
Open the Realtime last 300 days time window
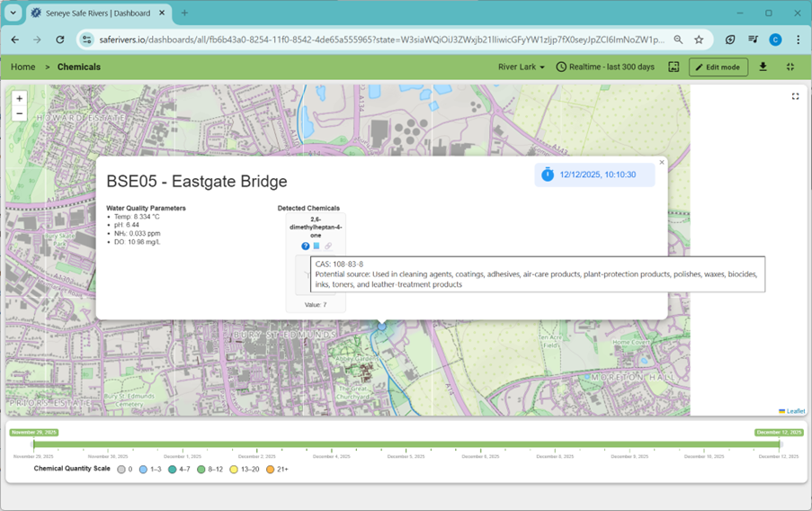[x=605, y=67]
